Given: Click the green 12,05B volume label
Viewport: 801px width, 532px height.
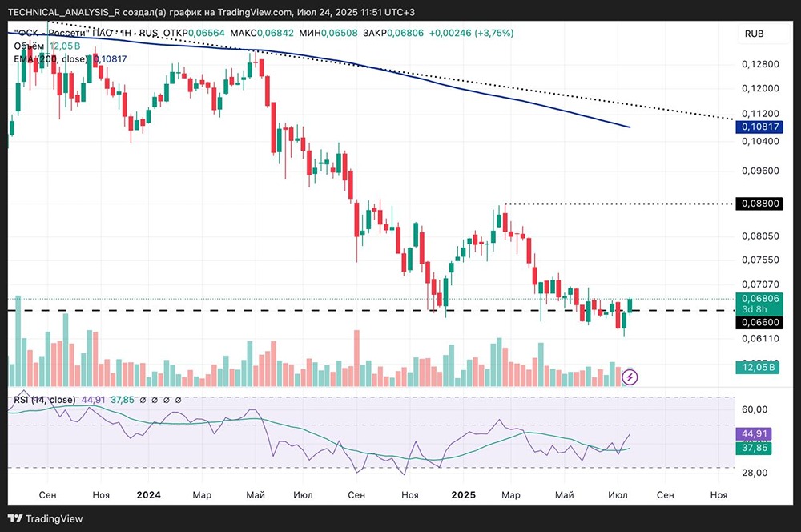Looking at the screenshot, I should click(758, 368).
